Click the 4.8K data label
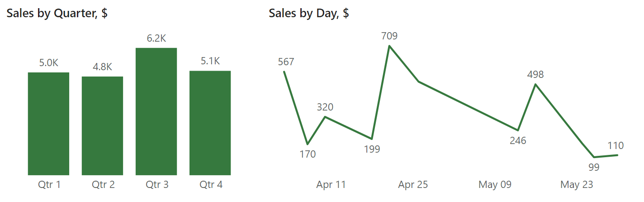644x202 pixels. (102, 67)
